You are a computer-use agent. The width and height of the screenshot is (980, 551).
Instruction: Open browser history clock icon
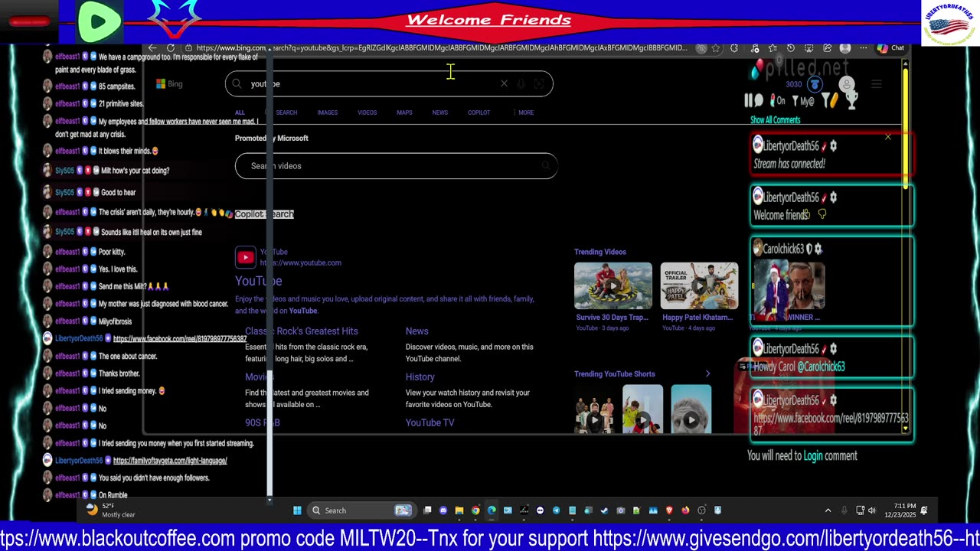(791, 48)
